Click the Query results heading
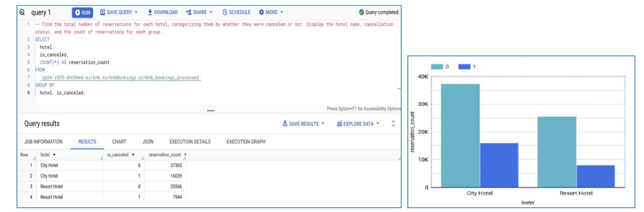Screen dimensions: 644x212 [42, 124]
